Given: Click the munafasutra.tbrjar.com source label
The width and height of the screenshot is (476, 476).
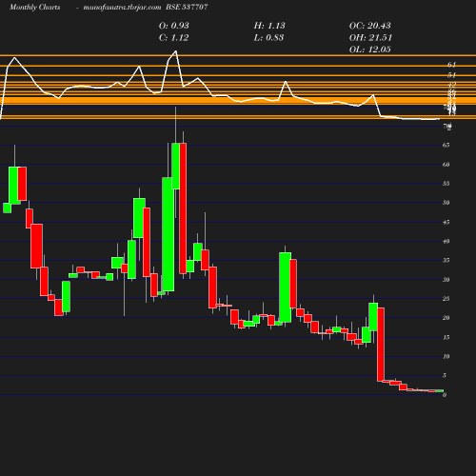Looking at the screenshot, I should tap(122, 7).
